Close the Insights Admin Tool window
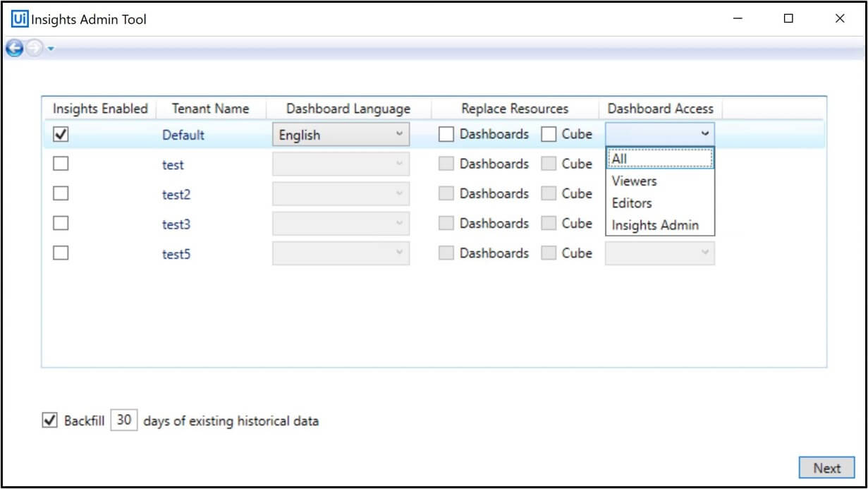 [839, 19]
